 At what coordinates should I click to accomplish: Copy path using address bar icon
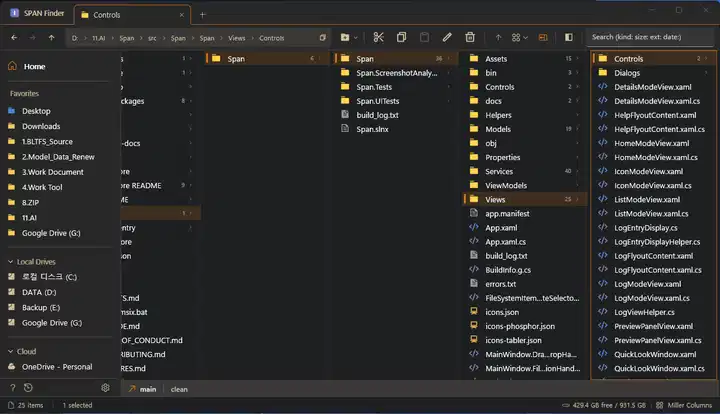322,37
